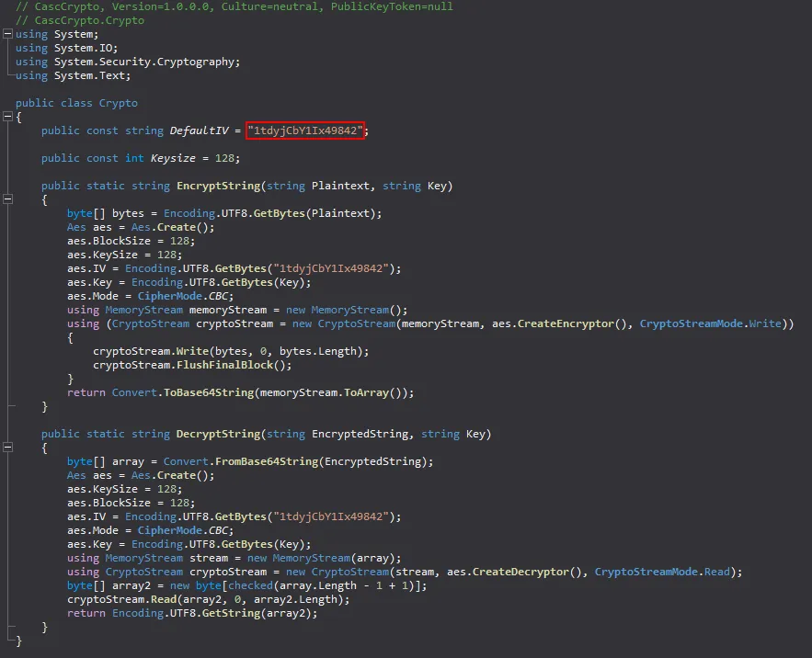Click the 'DecryptString' method name in its declaration

pos(219,434)
